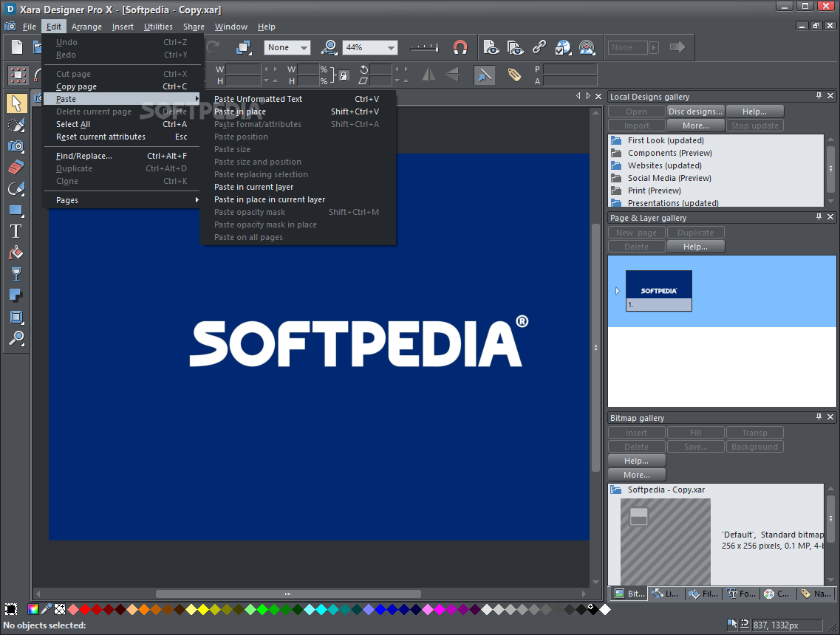Open the File menu
This screenshot has width=840, height=635.
pos(30,27)
